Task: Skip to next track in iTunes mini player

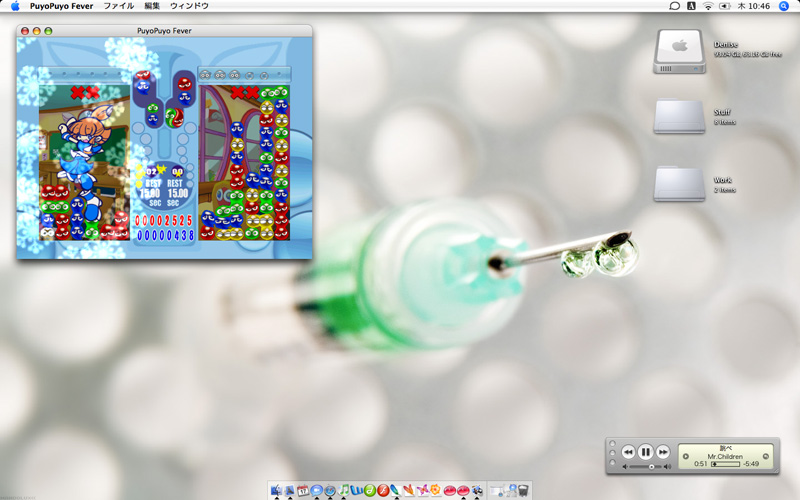Action: tap(663, 452)
